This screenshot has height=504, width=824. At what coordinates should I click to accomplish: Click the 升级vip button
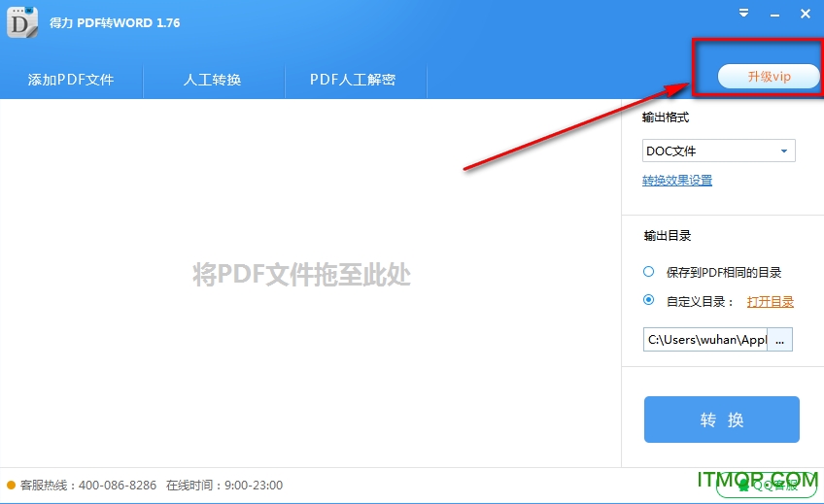click(769, 77)
